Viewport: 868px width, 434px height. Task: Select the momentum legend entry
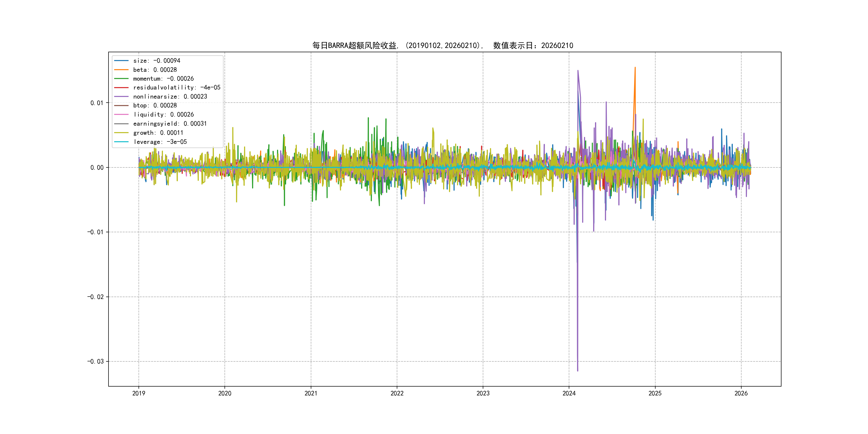point(163,78)
